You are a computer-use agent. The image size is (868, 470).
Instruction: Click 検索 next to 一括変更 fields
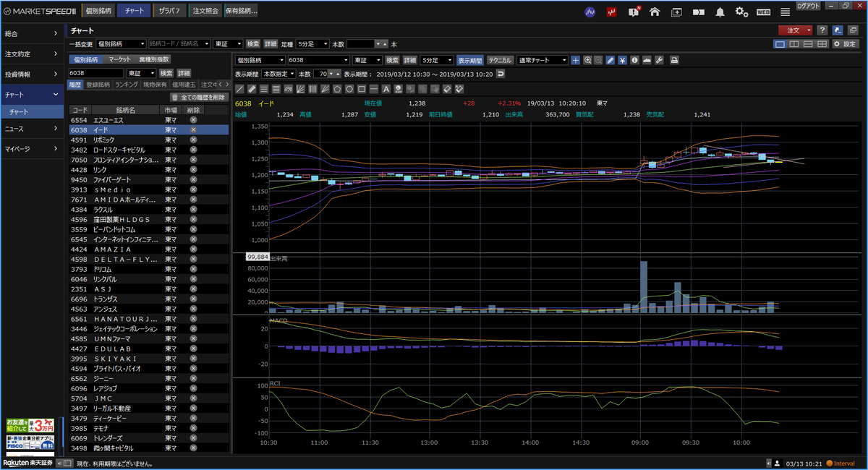tap(253, 44)
